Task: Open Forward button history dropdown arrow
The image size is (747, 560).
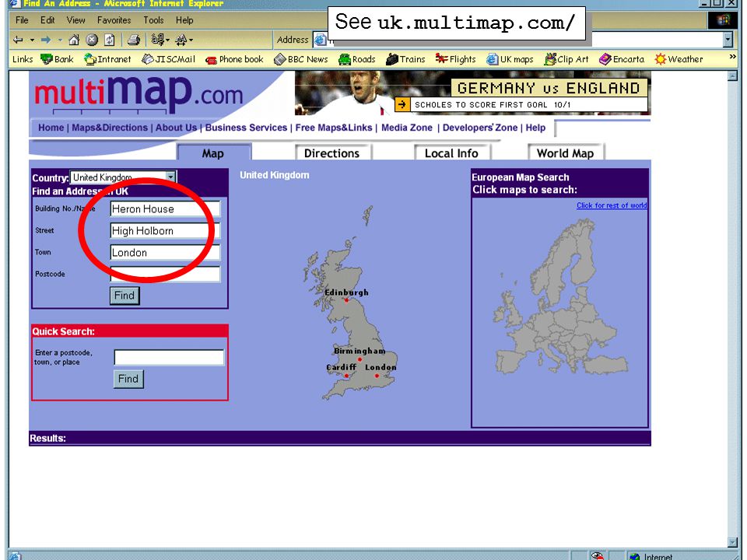Action: 60,40
